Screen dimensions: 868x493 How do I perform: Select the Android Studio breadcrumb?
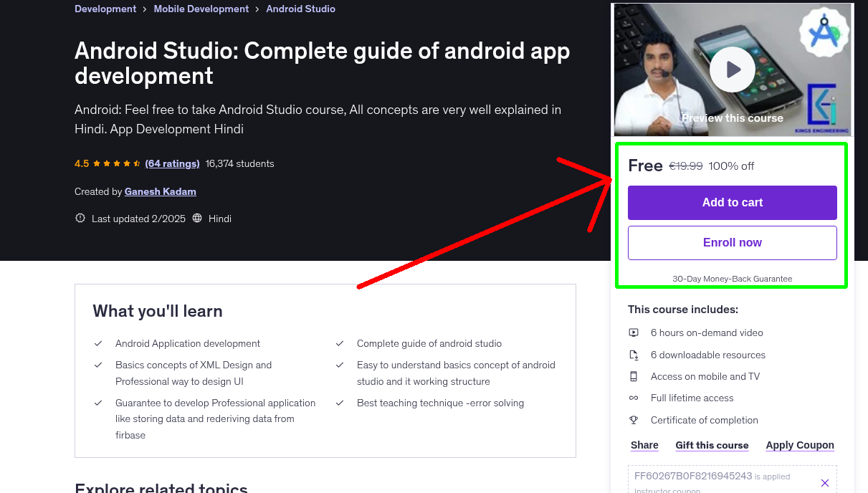(300, 9)
